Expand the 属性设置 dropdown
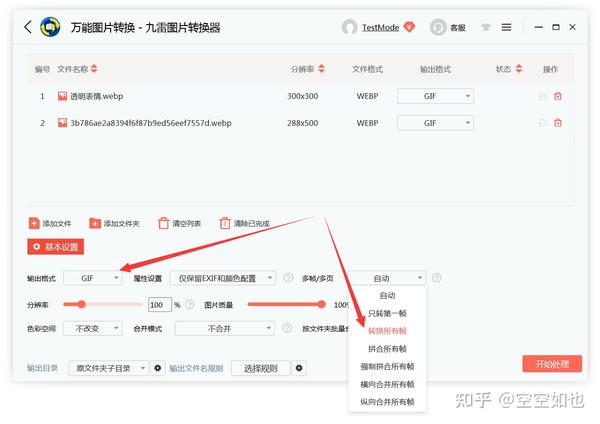The height and width of the screenshot is (424, 600). (x=222, y=278)
